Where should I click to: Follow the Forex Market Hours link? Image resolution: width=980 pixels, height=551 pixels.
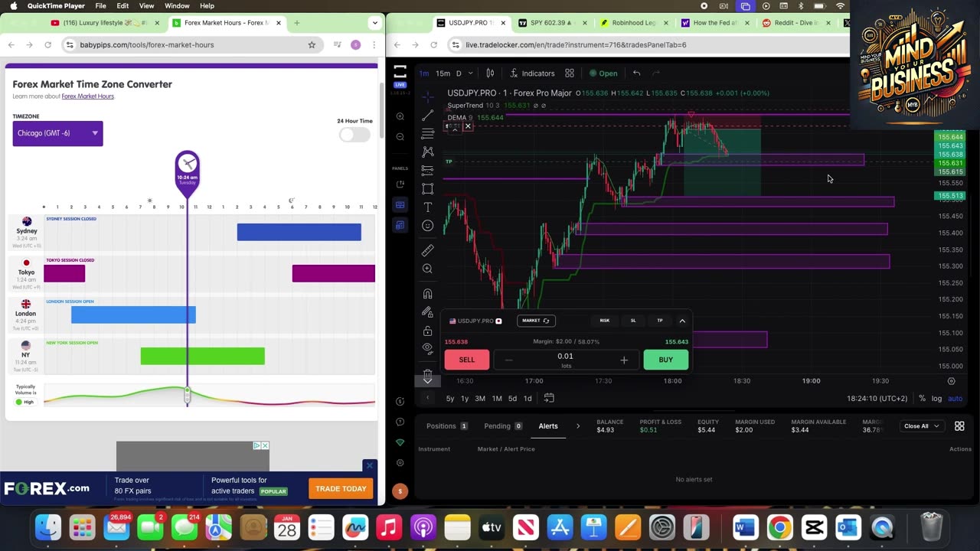pos(88,96)
